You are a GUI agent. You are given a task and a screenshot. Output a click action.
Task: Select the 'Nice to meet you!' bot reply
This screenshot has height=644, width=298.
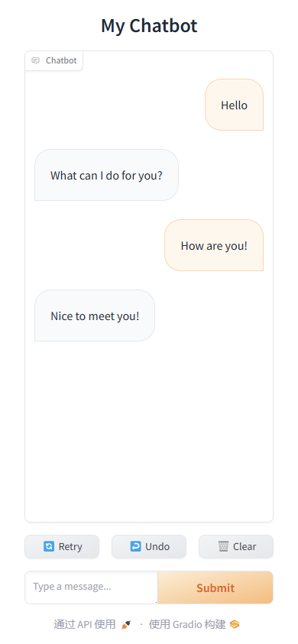point(95,316)
